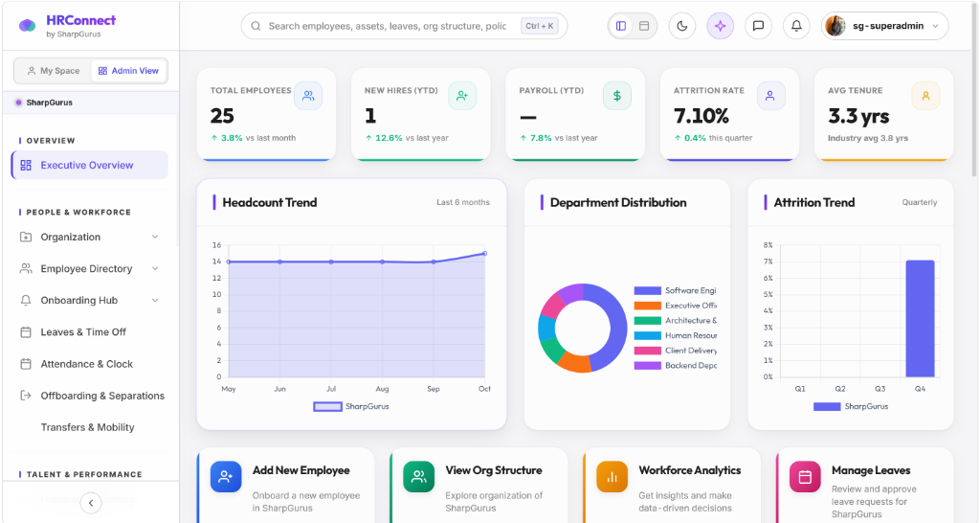Screen dimensions: 980x523
Task: Click the Avg Tenure person icon
Action: 925,96
